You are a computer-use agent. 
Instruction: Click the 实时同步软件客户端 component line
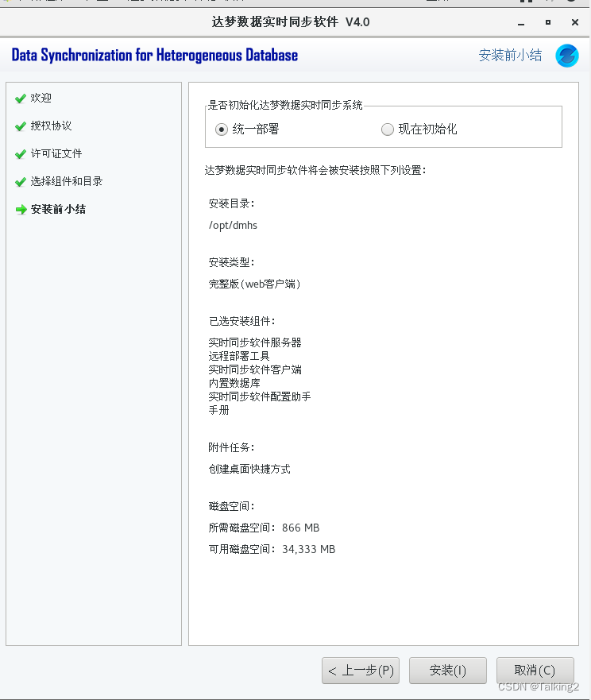(x=255, y=369)
